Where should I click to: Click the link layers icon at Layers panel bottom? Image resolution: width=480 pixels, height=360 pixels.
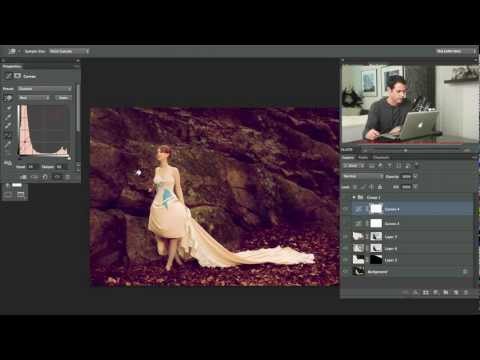(405, 292)
